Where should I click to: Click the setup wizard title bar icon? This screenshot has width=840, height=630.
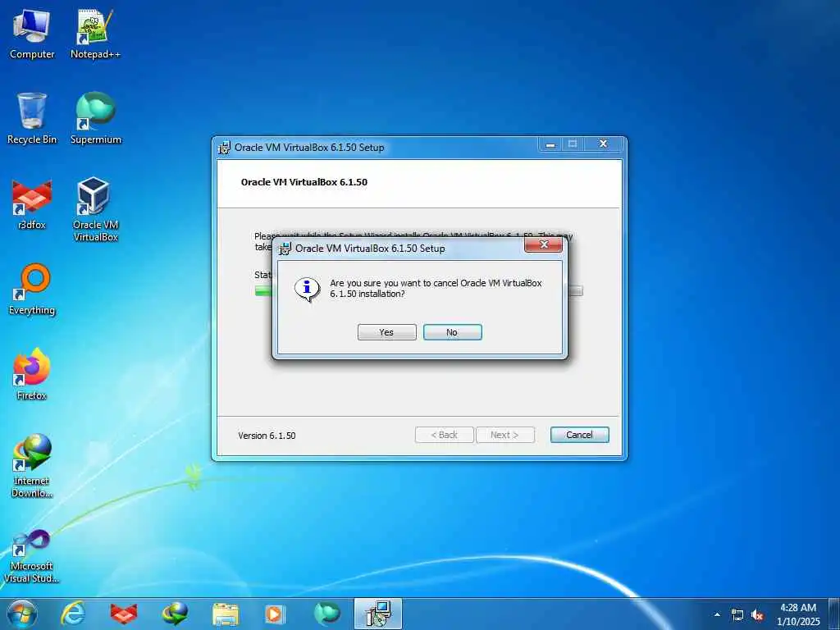224,148
